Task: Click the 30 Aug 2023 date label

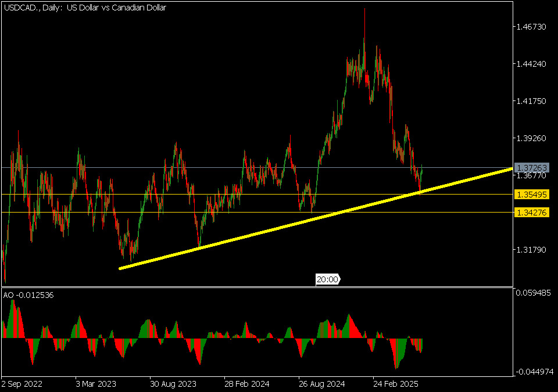Action: click(173, 384)
